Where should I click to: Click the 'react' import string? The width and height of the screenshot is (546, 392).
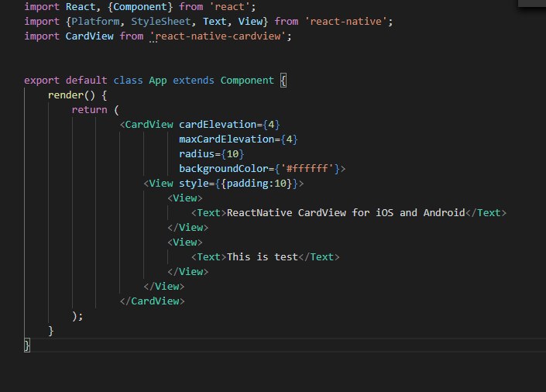click(230, 7)
